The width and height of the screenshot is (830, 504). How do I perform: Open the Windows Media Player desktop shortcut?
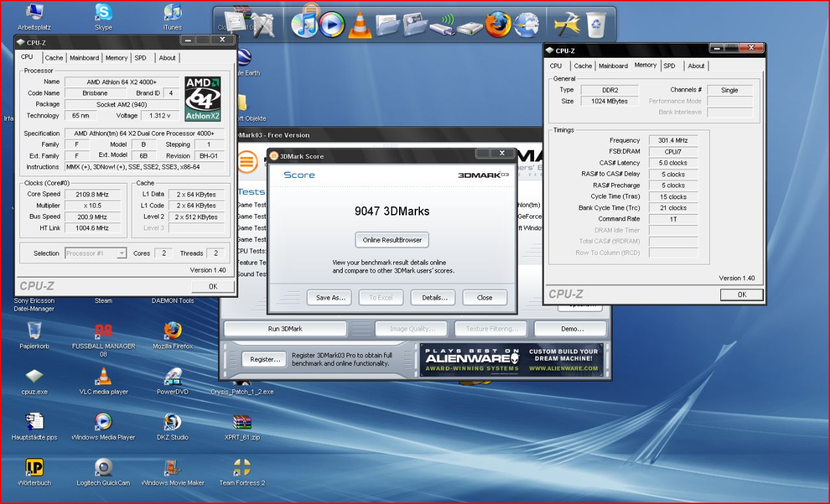[103, 426]
